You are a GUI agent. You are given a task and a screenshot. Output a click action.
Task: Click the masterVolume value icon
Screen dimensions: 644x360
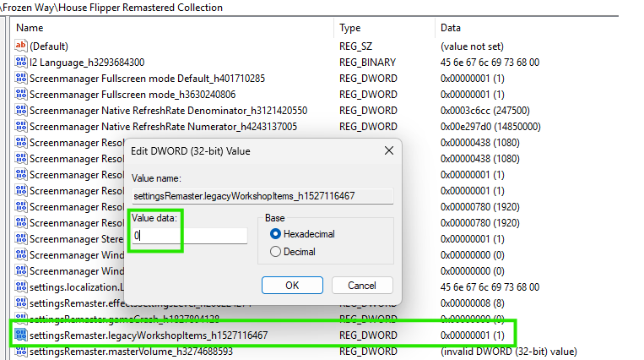click(x=20, y=351)
